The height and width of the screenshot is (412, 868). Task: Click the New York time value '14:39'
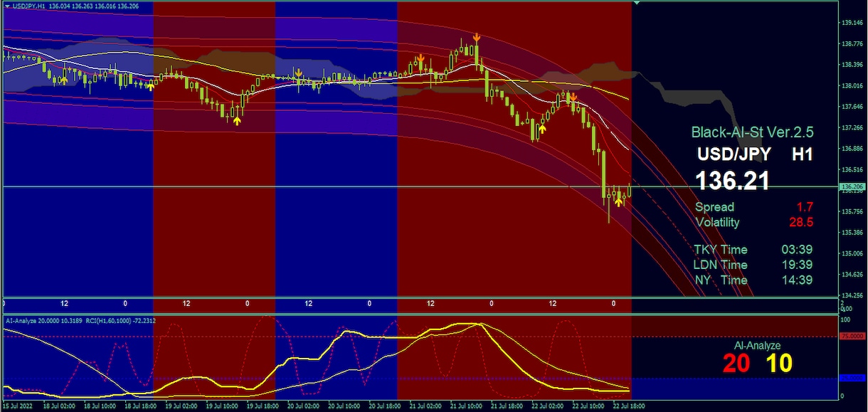(798, 280)
